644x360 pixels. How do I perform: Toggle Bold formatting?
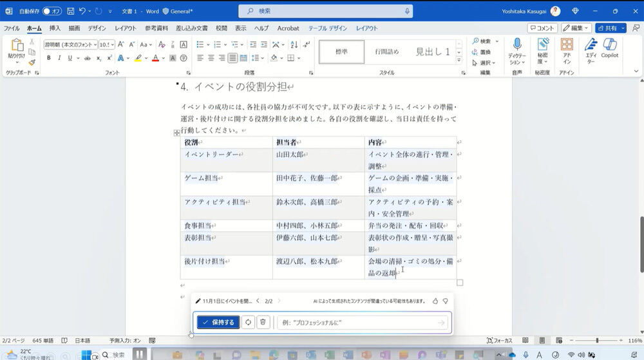[48, 58]
